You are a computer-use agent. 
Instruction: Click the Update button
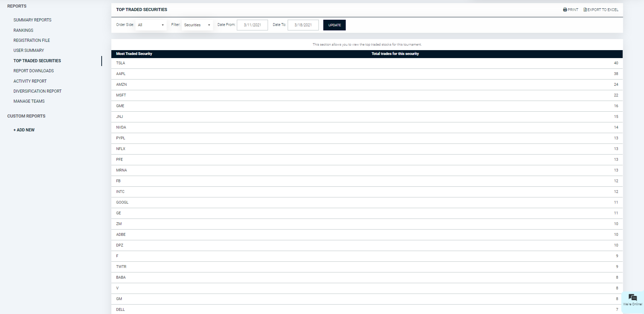[334, 25]
